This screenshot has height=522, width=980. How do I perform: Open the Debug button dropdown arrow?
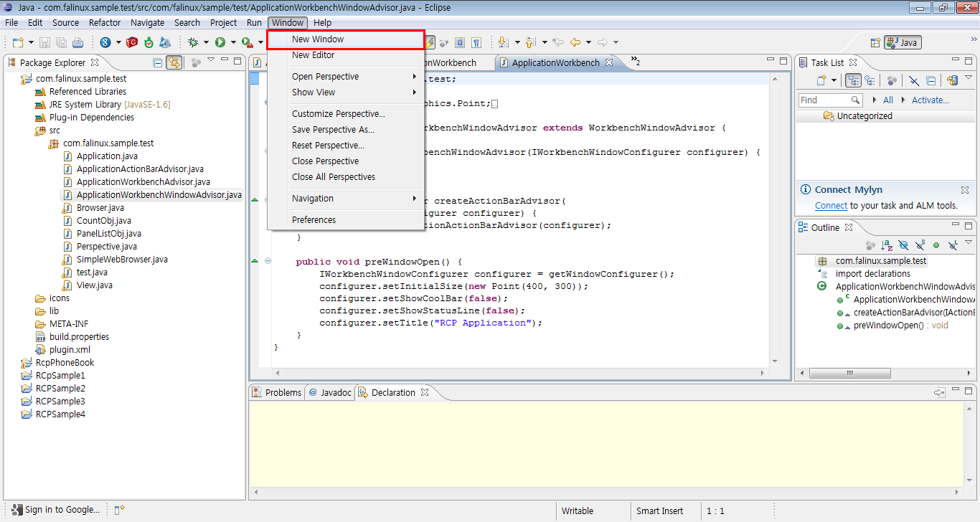click(x=206, y=42)
